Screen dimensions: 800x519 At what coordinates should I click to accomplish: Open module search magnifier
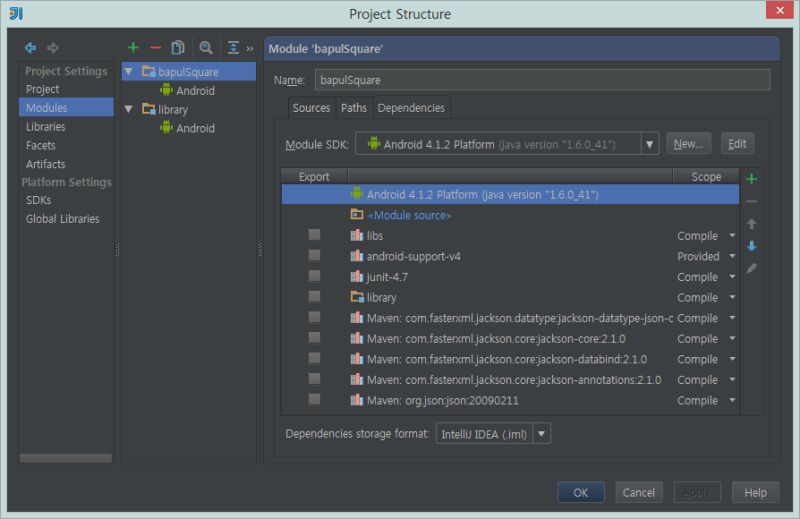(206, 47)
